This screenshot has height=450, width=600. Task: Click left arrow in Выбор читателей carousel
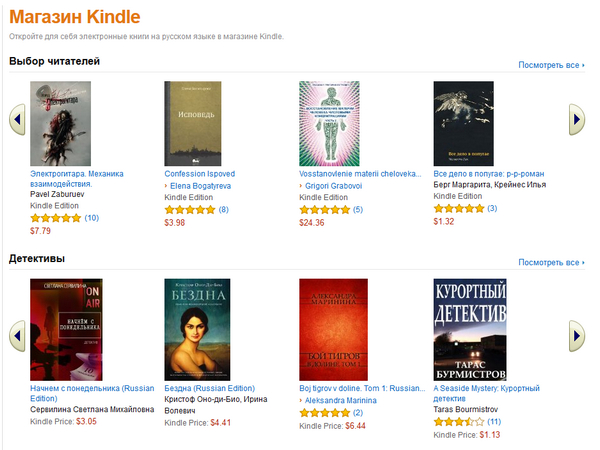(17, 119)
